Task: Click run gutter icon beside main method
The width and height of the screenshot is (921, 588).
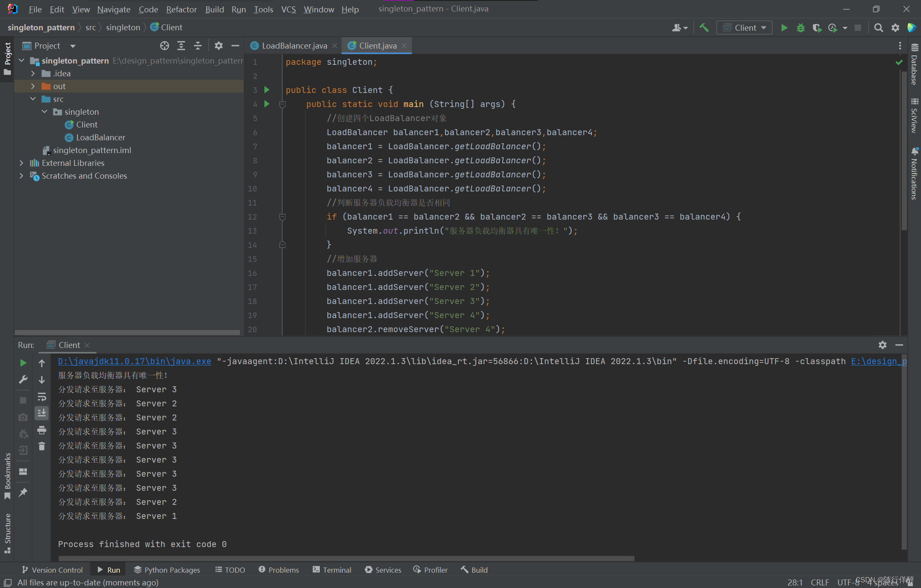Action: tap(267, 104)
